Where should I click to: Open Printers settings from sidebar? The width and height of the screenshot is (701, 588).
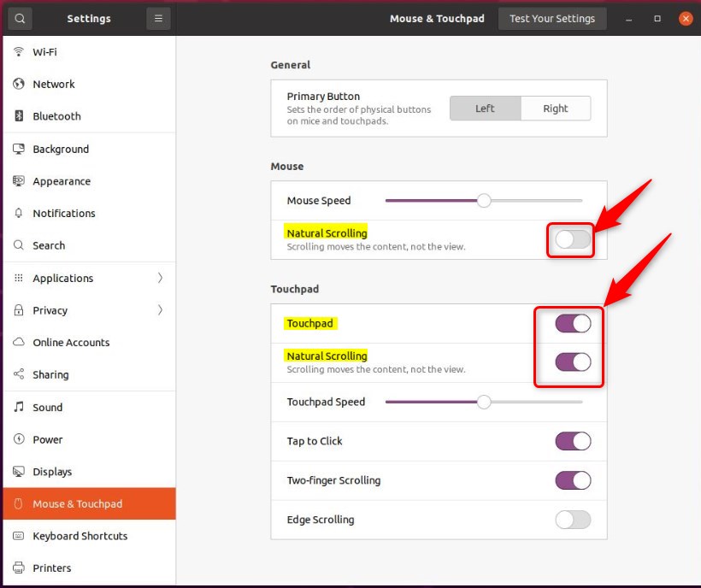[51, 567]
